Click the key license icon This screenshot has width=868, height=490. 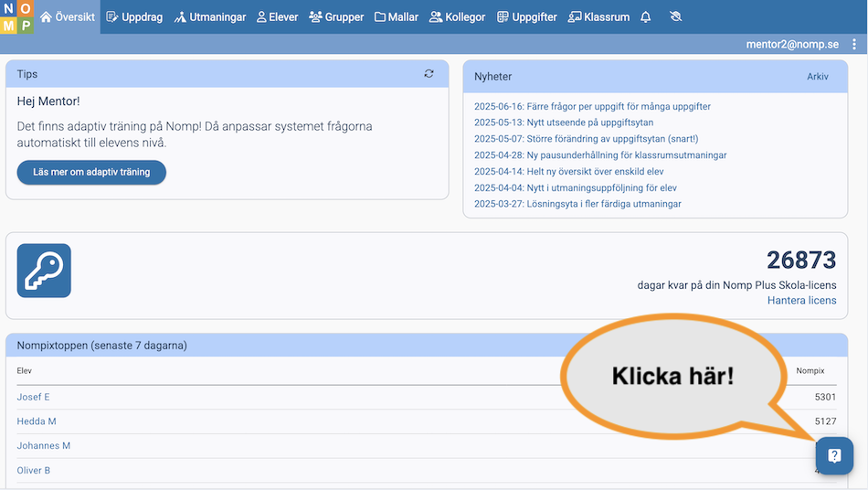pyautogui.click(x=44, y=271)
